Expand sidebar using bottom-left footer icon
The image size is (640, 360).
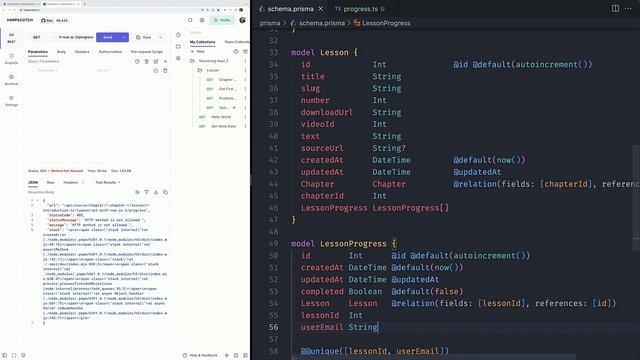[4, 355]
